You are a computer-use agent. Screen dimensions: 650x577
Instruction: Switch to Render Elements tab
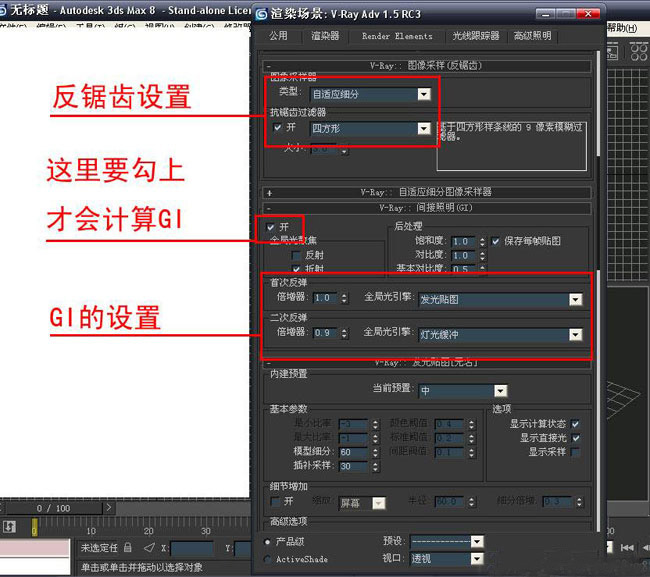point(397,36)
